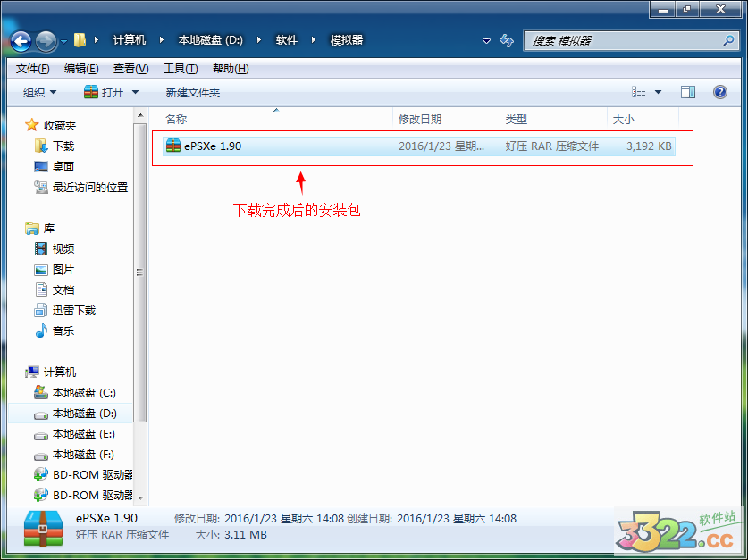
Task: Click the magnifier search icon
Action: coord(728,41)
